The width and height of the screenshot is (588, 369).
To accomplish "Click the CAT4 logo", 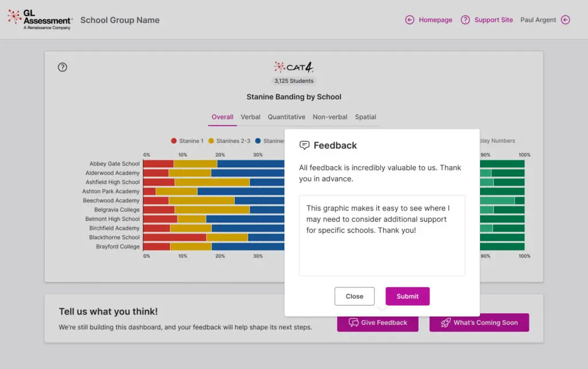I will click(293, 67).
